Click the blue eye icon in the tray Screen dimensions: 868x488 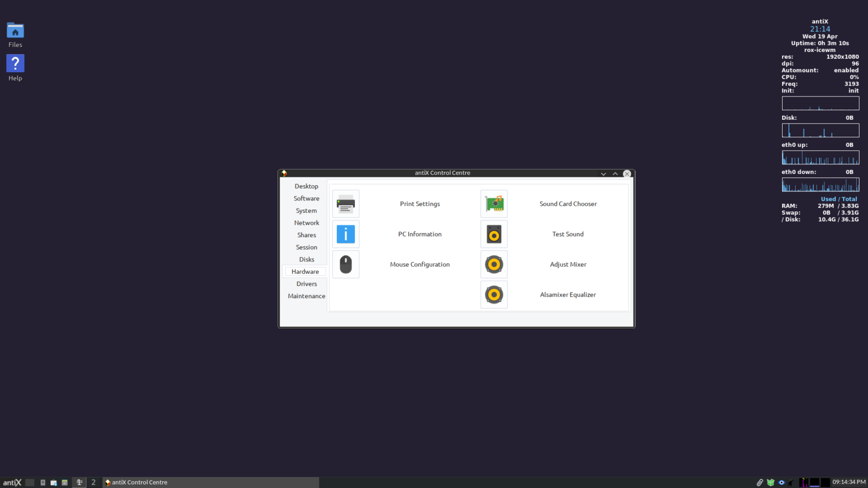[782, 482]
